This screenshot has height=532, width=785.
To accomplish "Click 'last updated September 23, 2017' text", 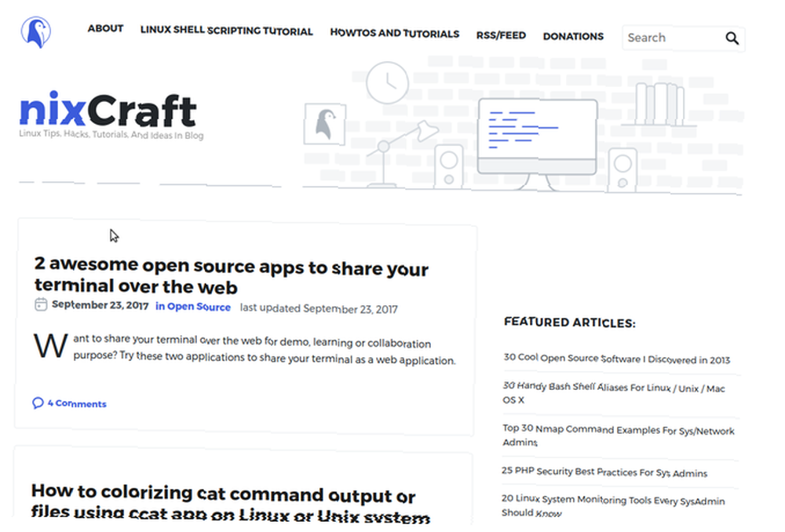I will coord(319,309).
